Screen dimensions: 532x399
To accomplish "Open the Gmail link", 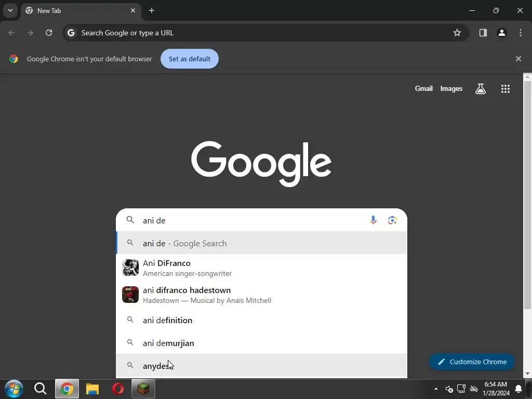I will 424,88.
